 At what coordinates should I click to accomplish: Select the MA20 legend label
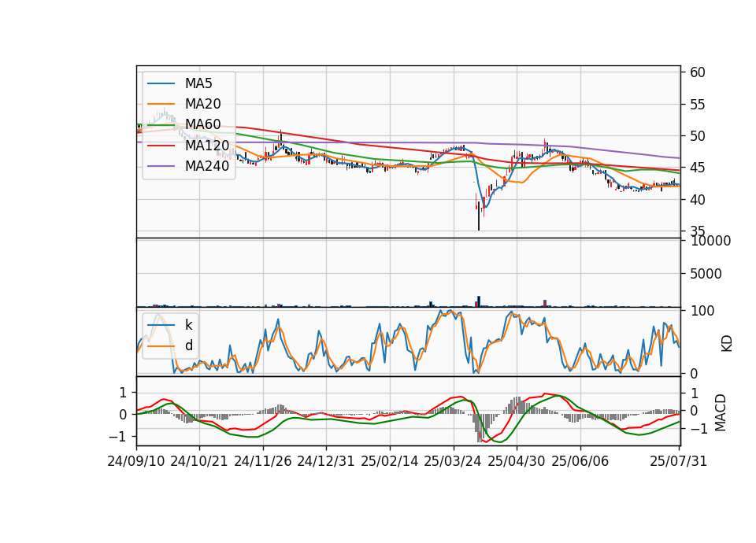click(x=202, y=104)
